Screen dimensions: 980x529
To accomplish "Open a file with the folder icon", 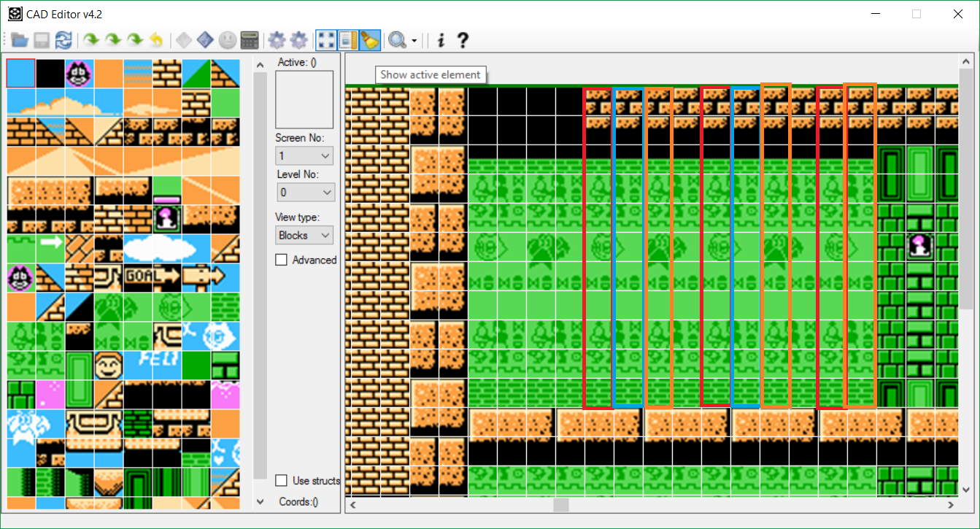I will (x=19, y=40).
